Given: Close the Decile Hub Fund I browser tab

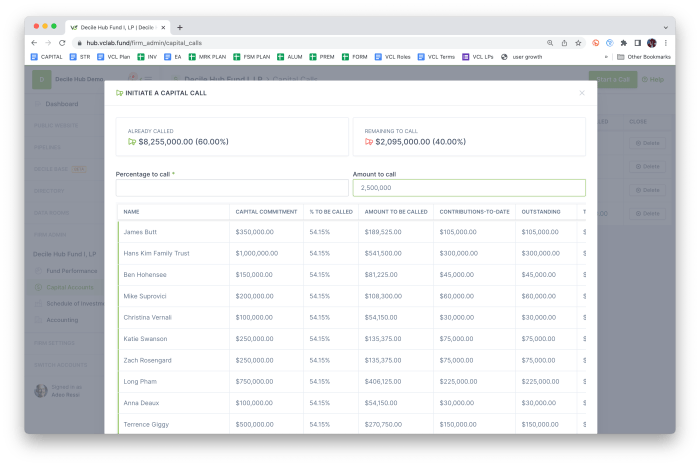Looking at the screenshot, I should click(163, 27).
